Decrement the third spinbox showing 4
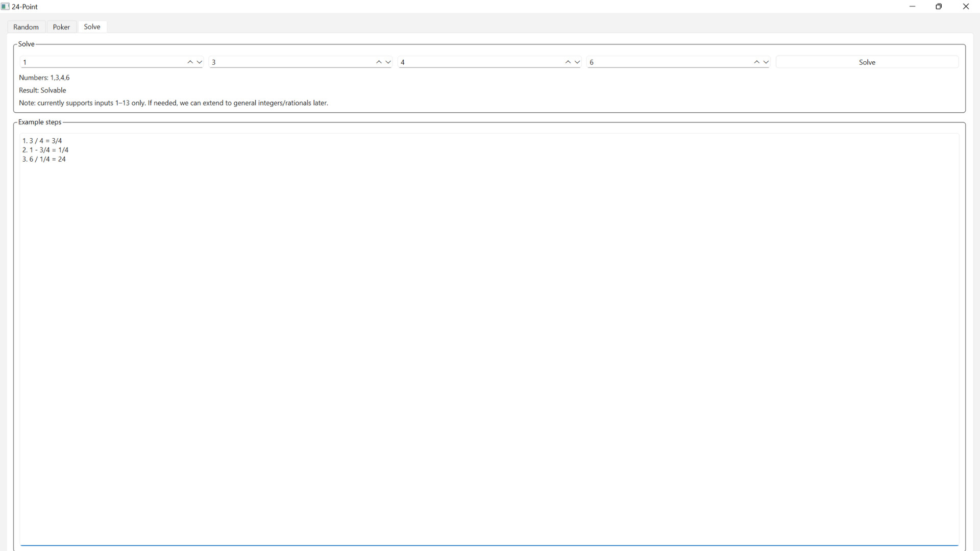This screenshot has height=551, width=980. click(577, 62)
